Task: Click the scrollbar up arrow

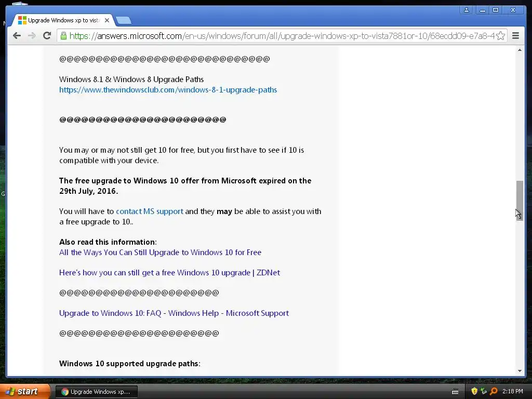Action: tap(520, 50)
